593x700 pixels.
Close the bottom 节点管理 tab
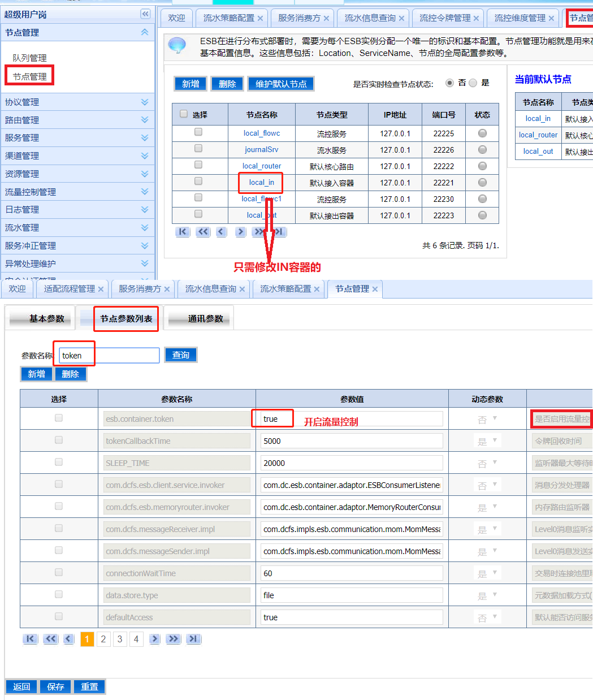(375, 289)
